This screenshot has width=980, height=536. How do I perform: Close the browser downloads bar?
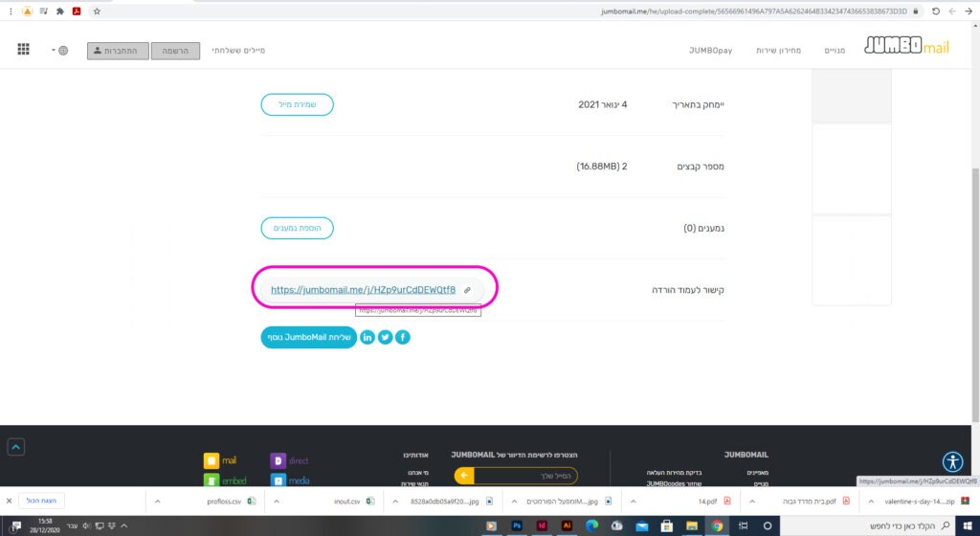[x=10, y=501]
